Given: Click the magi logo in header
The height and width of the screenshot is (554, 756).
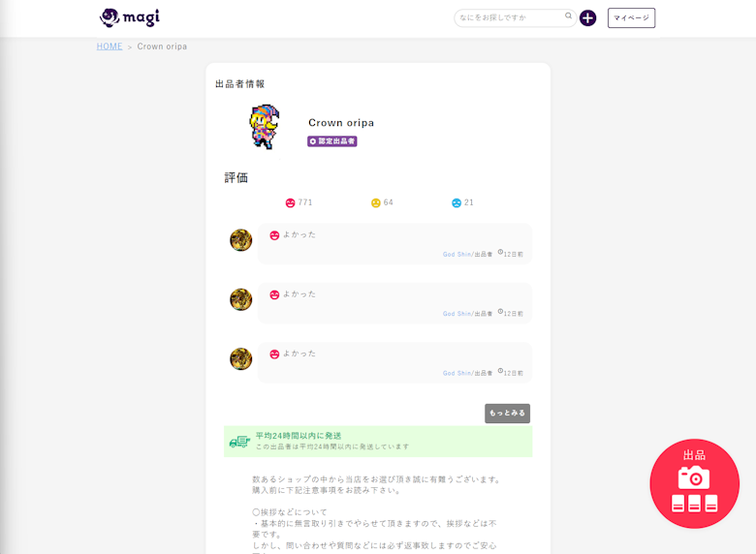Looking at the screenshot, I should [129, 17].
